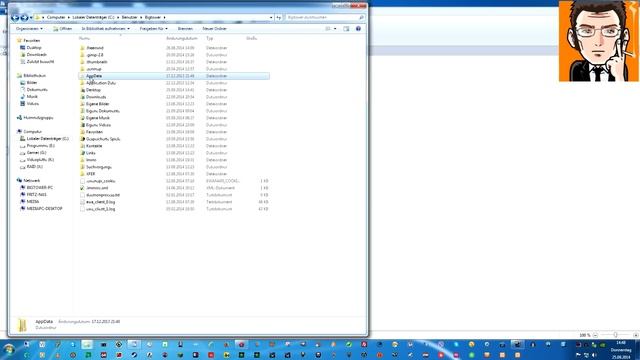Select MEDIA under Netzwerk

pyautogui.click(x=33, y=202)
